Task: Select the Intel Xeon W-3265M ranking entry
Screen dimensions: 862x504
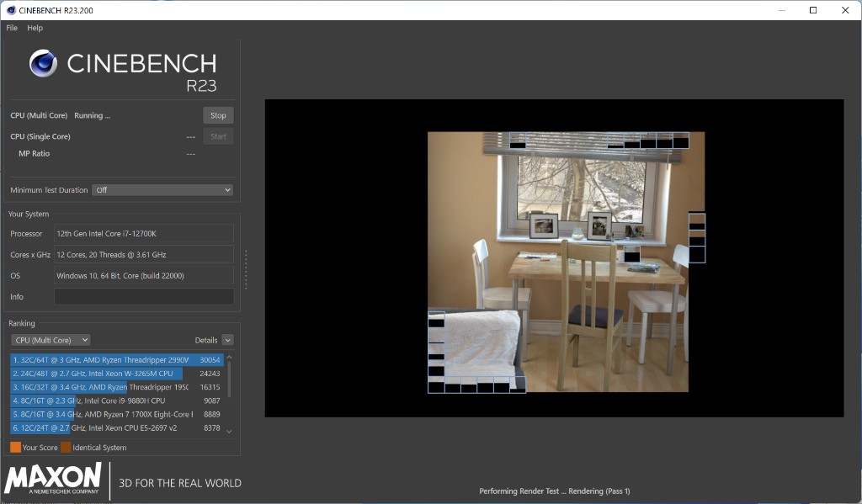Action: tap(116, 374)
